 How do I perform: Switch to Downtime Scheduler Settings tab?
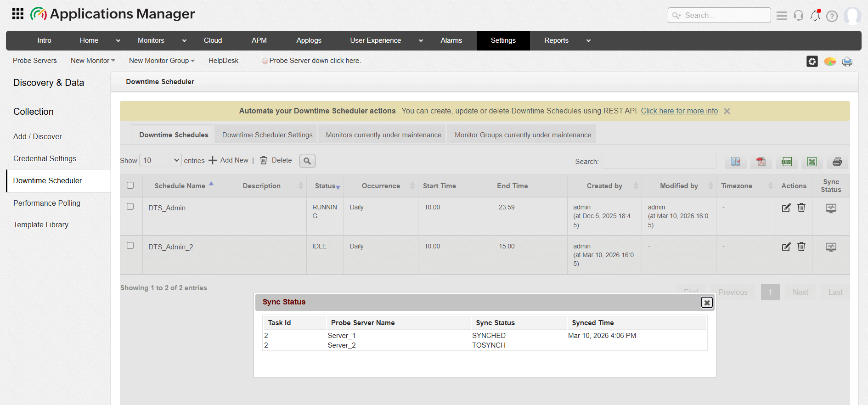coord(267,135)
